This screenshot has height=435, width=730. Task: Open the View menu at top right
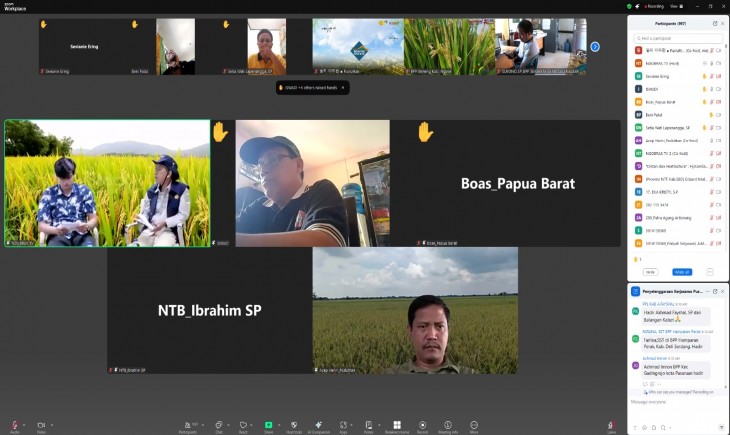(676, 6)
